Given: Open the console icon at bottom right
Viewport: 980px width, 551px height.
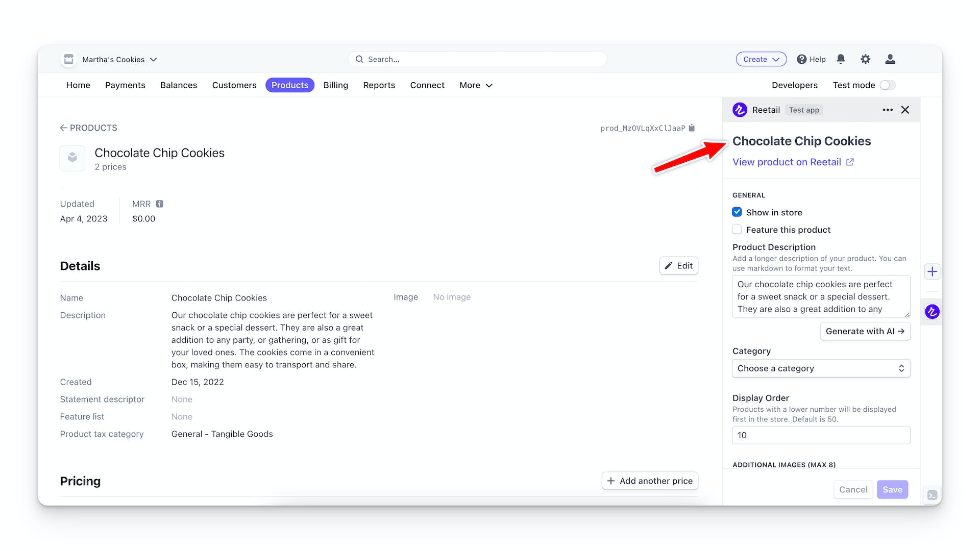Looking at the screenshot, I should (x=932, y=495).
